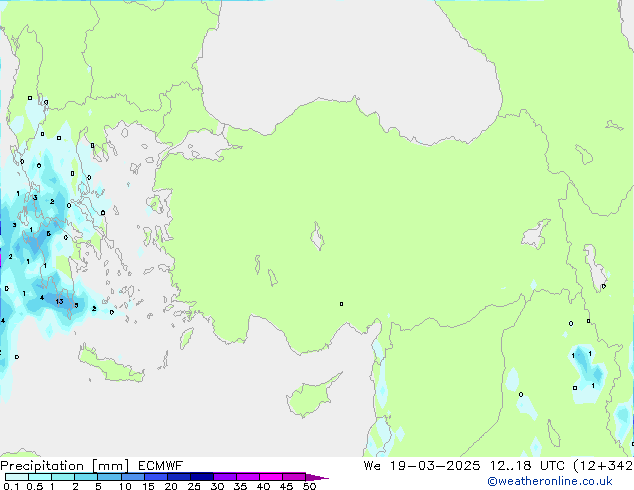
Task: Click legend label '35'
Action: point(240,486)
